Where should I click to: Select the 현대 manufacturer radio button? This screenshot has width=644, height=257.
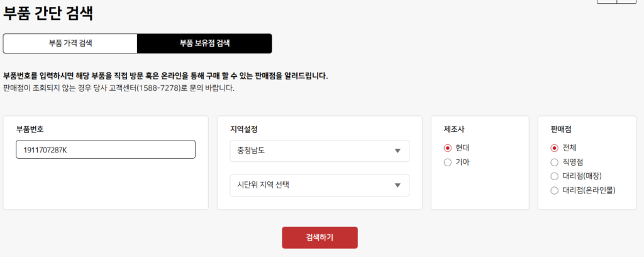tap(448, 149)
